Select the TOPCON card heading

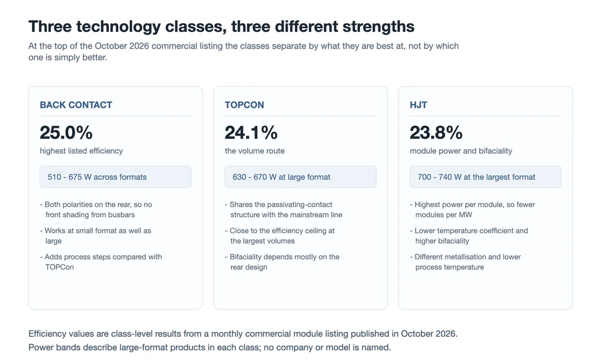[x=244, y=105]
